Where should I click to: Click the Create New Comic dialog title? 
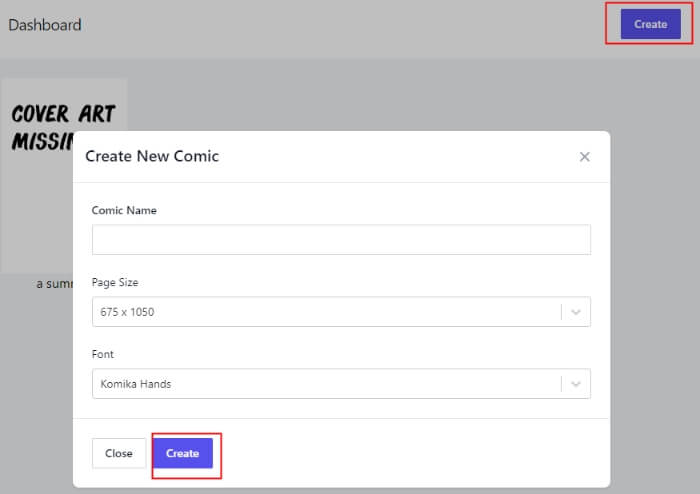152,156
